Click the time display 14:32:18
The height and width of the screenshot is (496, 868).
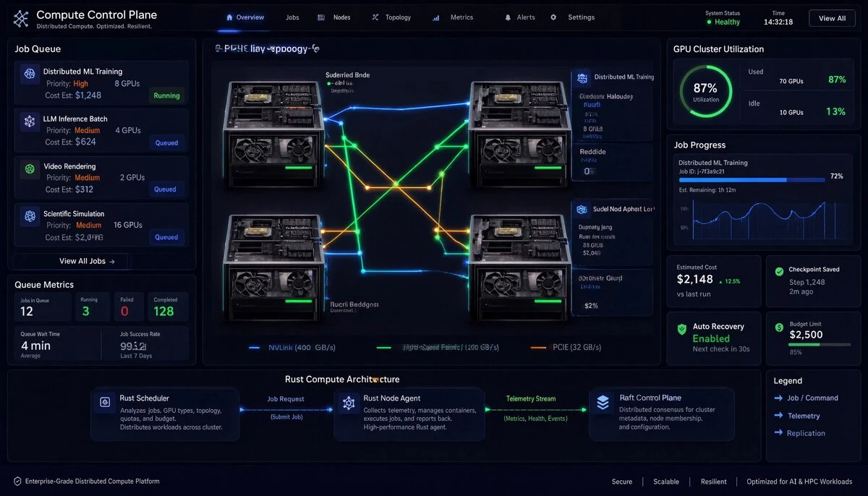[778, 22]
